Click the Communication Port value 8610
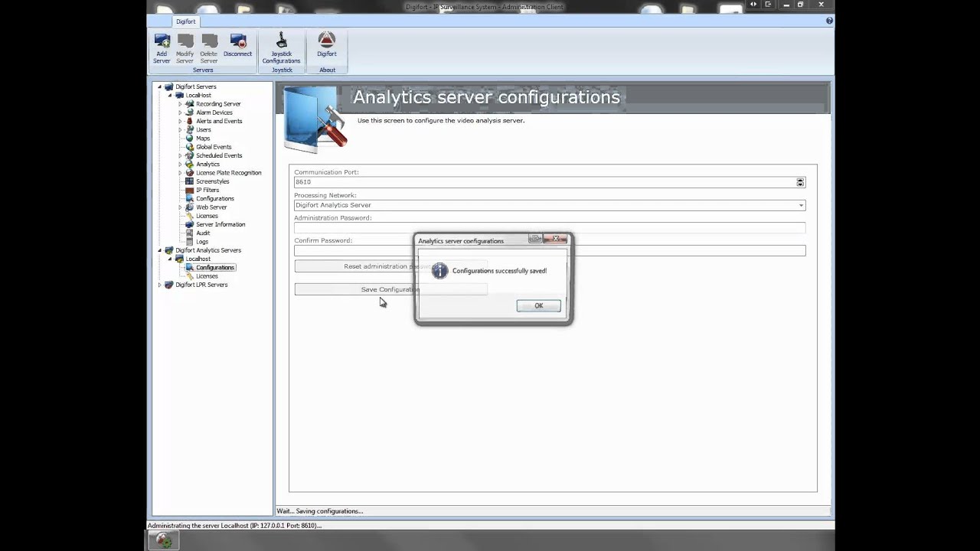 coord(303,182)
